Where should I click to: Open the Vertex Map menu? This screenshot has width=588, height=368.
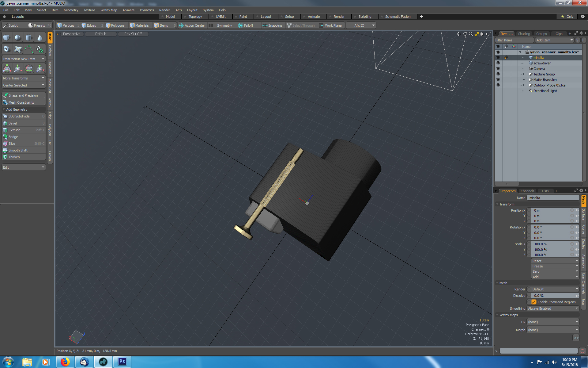(109, 10)
